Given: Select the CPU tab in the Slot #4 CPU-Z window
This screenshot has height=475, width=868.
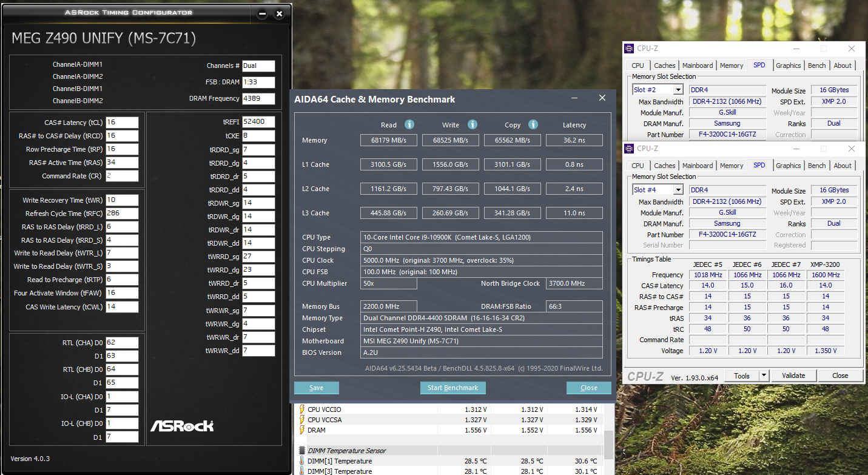Looking at the screenshot, I should coord(638,166).
